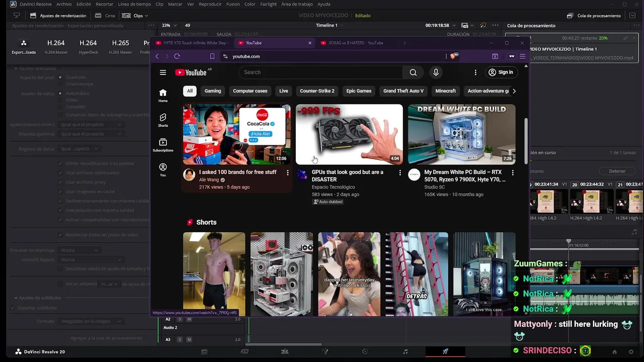The width and height of the screenshot is (644, 362).
Task: Collapse Ajustes de subtítulos section
Action: [x=16, y=298]
